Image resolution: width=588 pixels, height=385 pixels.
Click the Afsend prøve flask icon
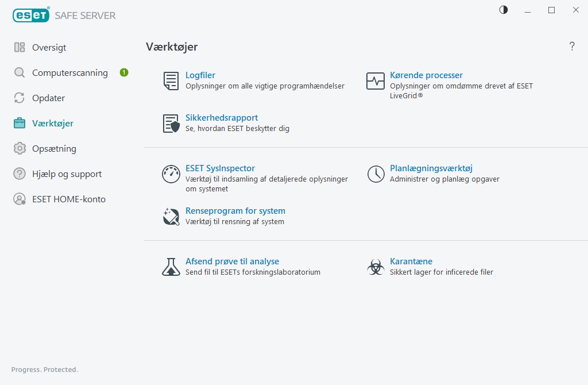(171, 267)
